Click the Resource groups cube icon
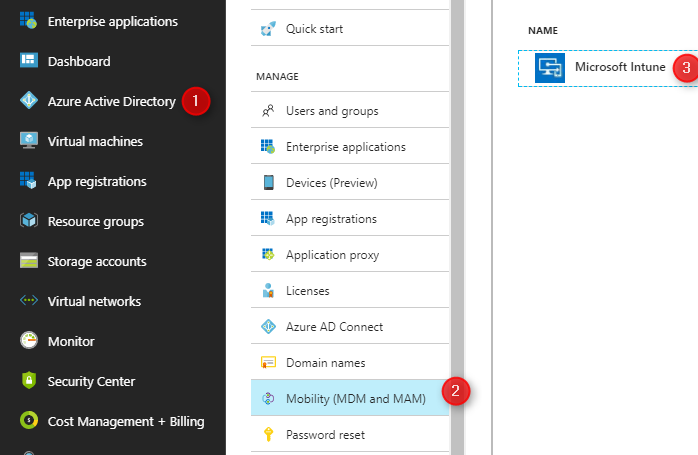Screen dimensions: 698x455 tap(28, 220)
